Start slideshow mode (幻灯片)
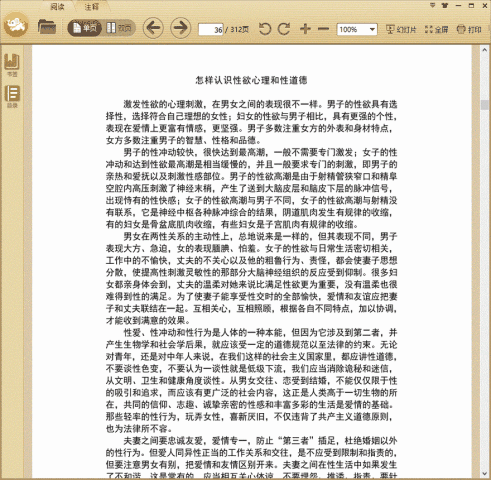Image resolution: width=491 pixels, height=480 pixels. pyautogui.click(x=401, y=29)
